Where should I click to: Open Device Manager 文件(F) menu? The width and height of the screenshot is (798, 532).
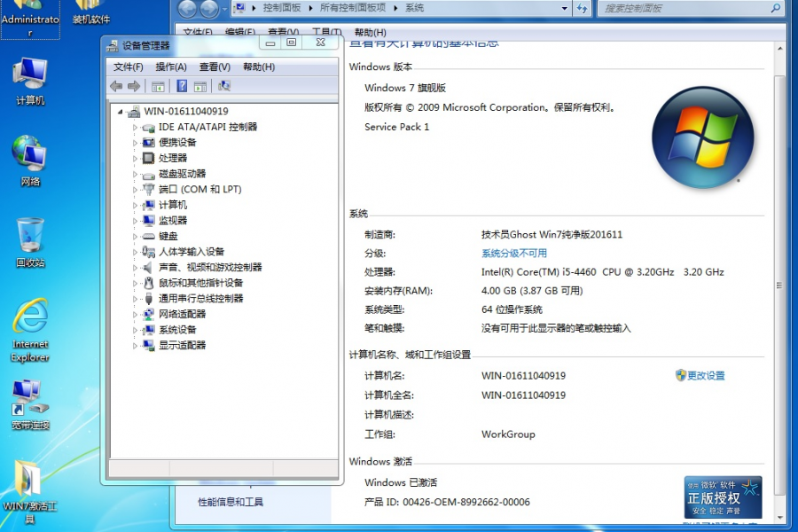(x=128, y=66)
